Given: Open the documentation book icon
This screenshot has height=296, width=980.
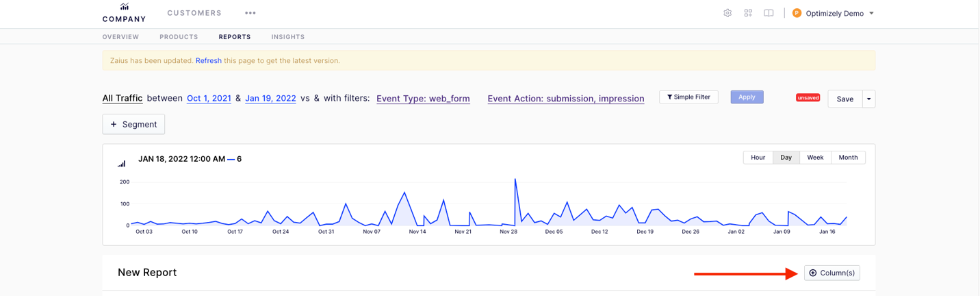Looking at the screenshot, I should click(x=769, y=13).
